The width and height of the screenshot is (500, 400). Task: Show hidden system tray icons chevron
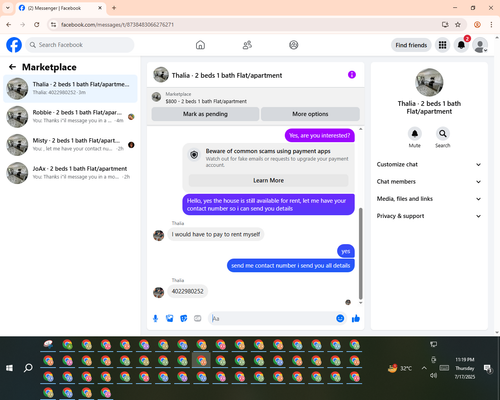[x=424, y=368]
